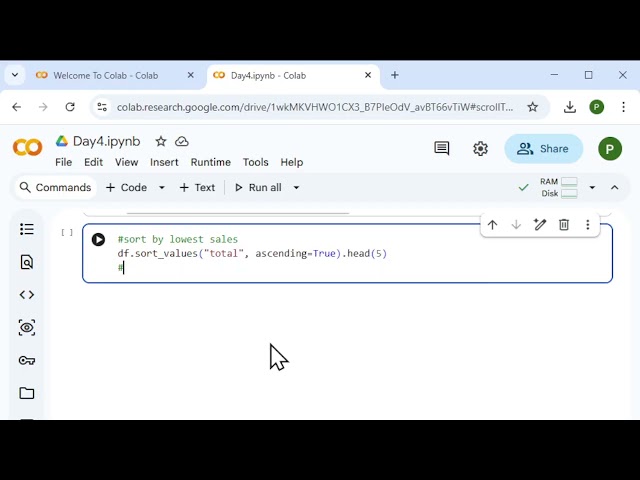
Task: Click the Share button
Action: [x=544, y=149]
